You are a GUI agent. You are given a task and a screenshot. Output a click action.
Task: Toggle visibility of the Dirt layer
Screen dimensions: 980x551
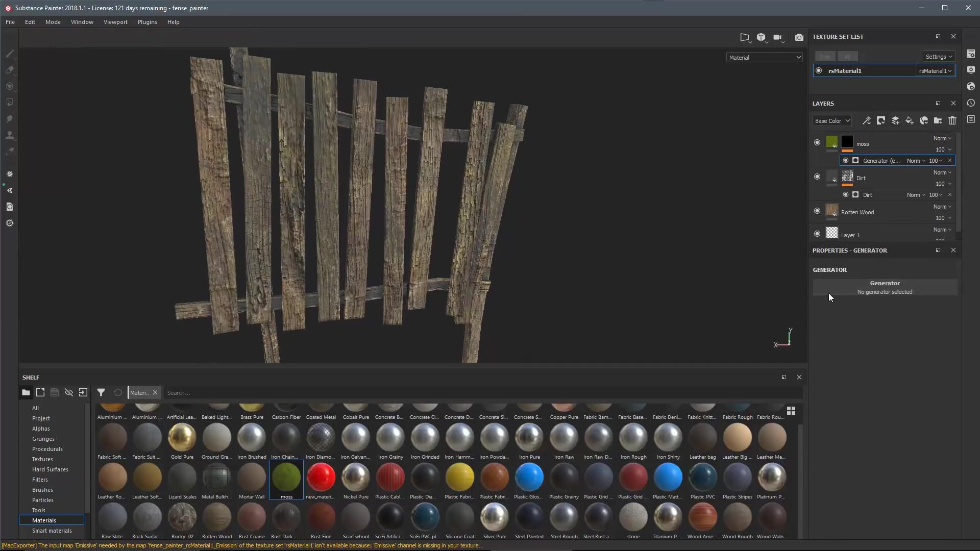coord(817,177)
